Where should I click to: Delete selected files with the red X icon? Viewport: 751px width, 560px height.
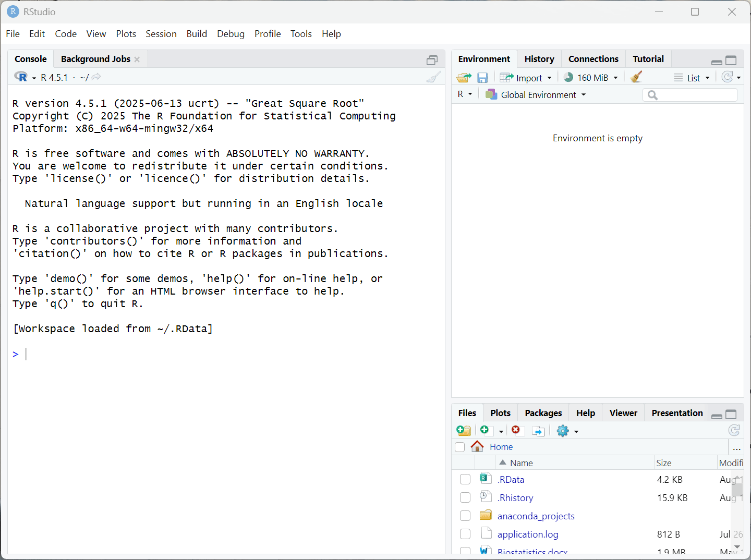516,430
